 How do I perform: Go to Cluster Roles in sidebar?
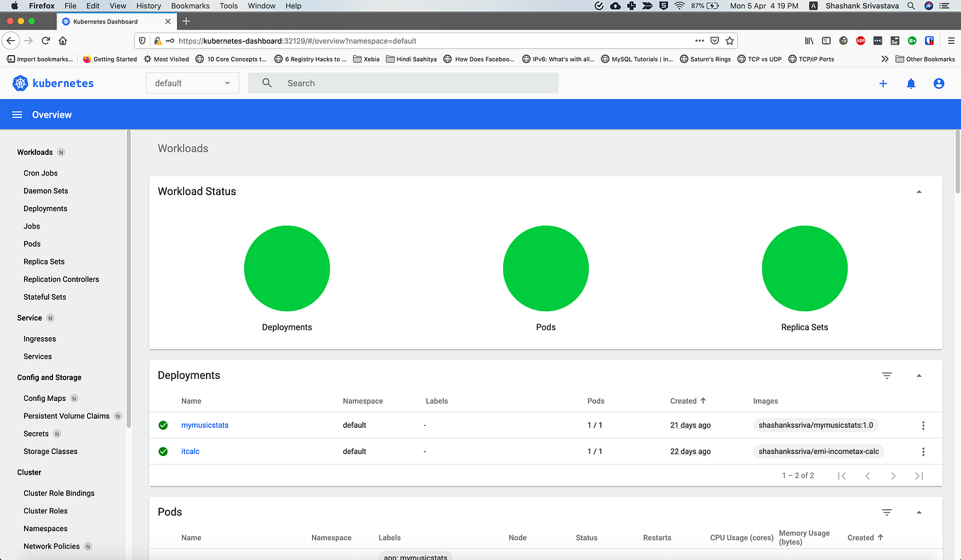pos(45,511)
